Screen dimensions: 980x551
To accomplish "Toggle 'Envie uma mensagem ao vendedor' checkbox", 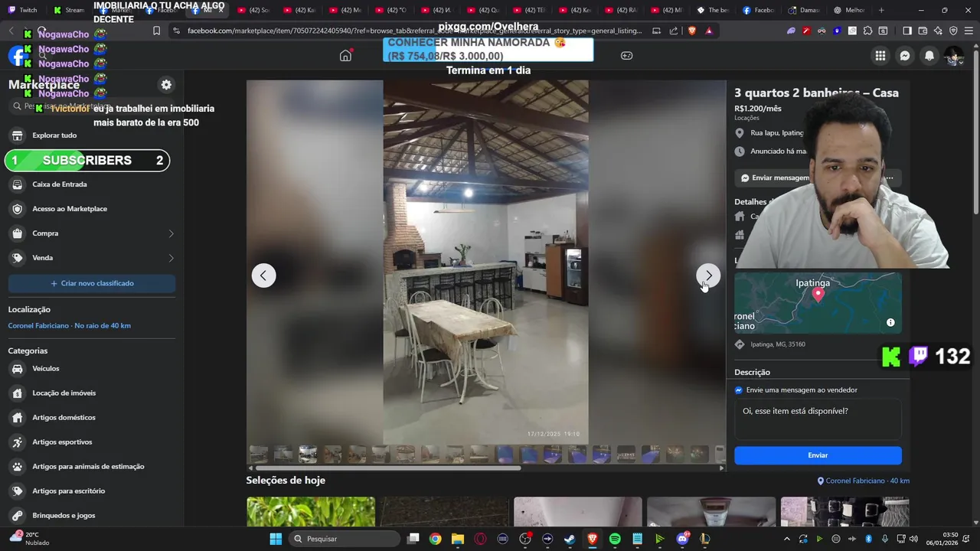I will pos(739,390).
